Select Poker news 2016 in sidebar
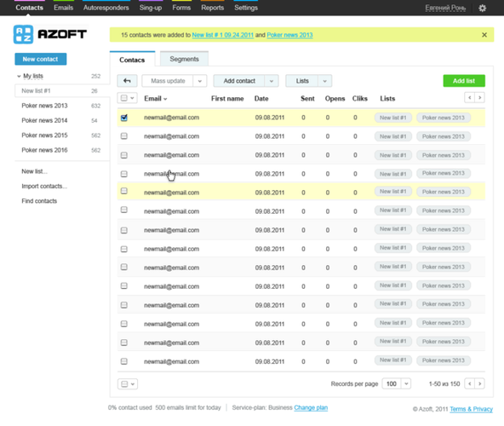 pyautogui.click(x=44, y=150)
